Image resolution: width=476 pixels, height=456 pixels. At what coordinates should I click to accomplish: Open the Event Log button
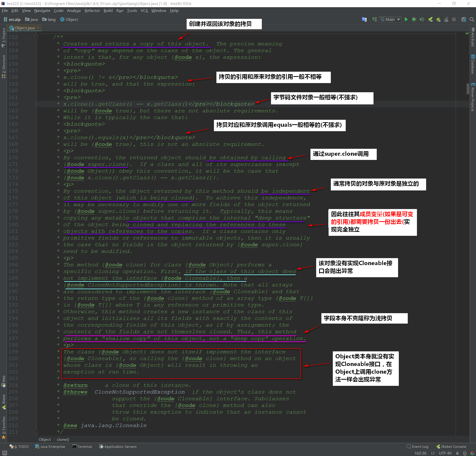pyautogui.click(x=417, y=446)
